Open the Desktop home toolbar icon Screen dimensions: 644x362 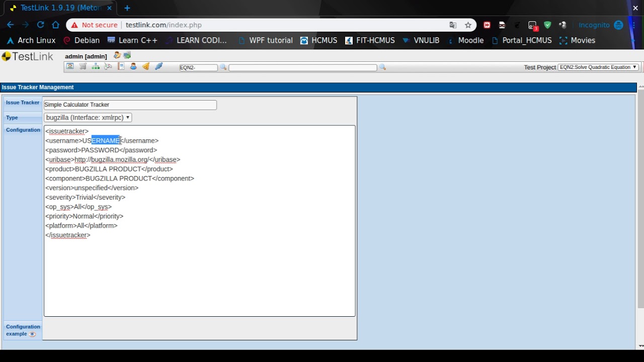pyautogui.click(x=70, y=66)
